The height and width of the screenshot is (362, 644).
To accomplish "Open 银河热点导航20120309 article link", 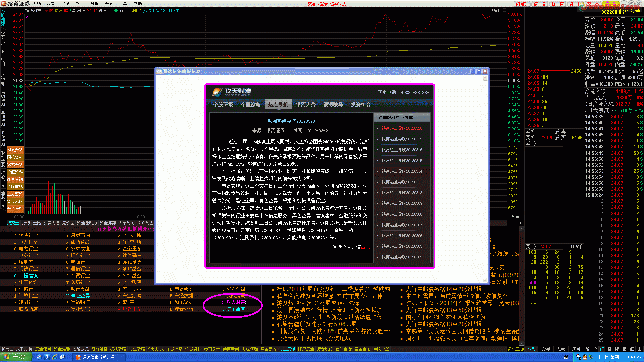I will point(402,203).
